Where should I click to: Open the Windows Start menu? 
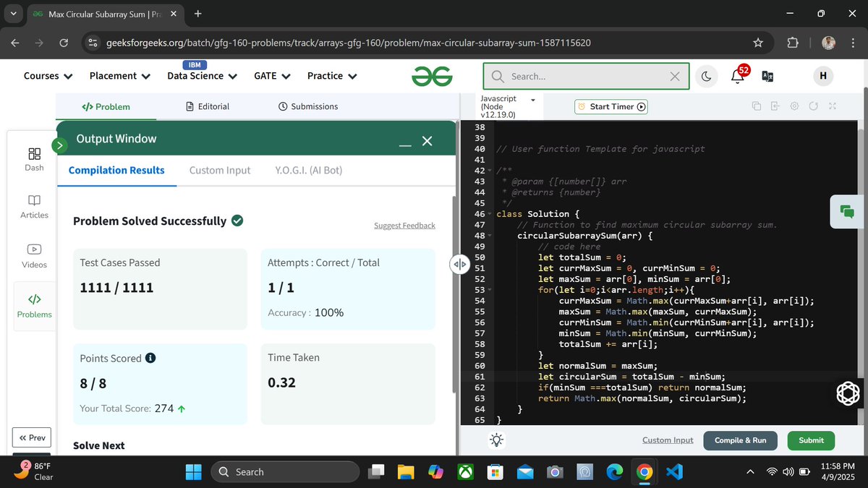pos(193,472)
